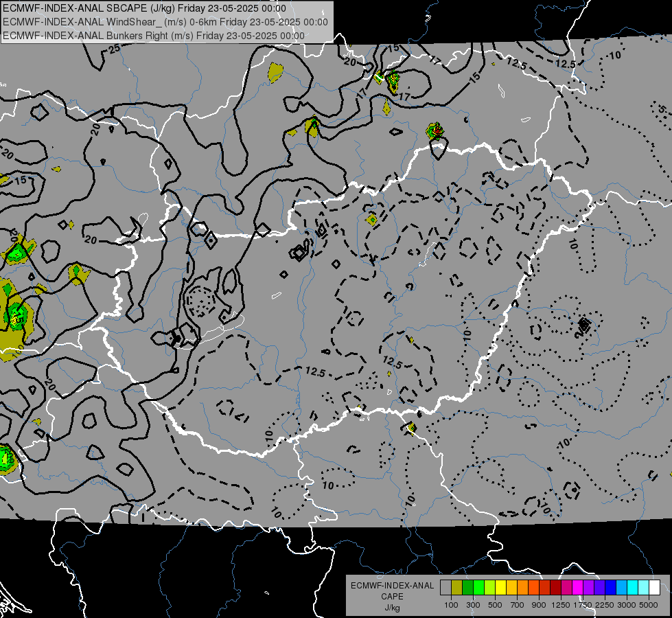Pick the amber legend swatch
Screen dimensions: 672x618
(511, 587)
